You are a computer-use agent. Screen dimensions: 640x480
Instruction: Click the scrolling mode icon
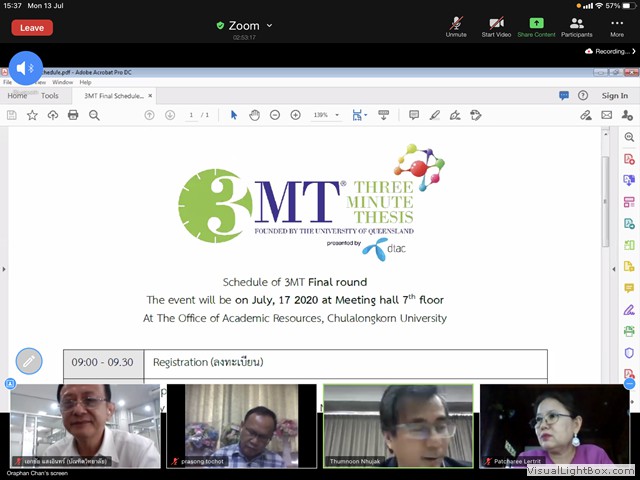pyautogui.click(x=383, y=115)
